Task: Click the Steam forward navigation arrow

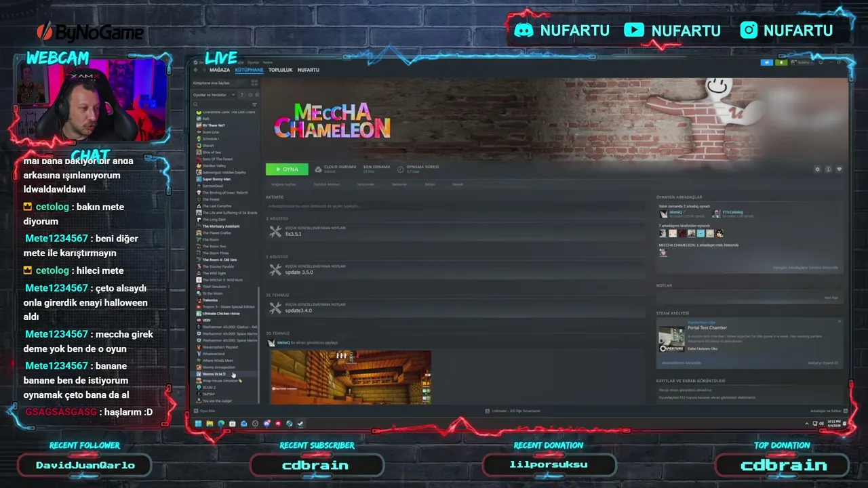Action: [203, 70]
